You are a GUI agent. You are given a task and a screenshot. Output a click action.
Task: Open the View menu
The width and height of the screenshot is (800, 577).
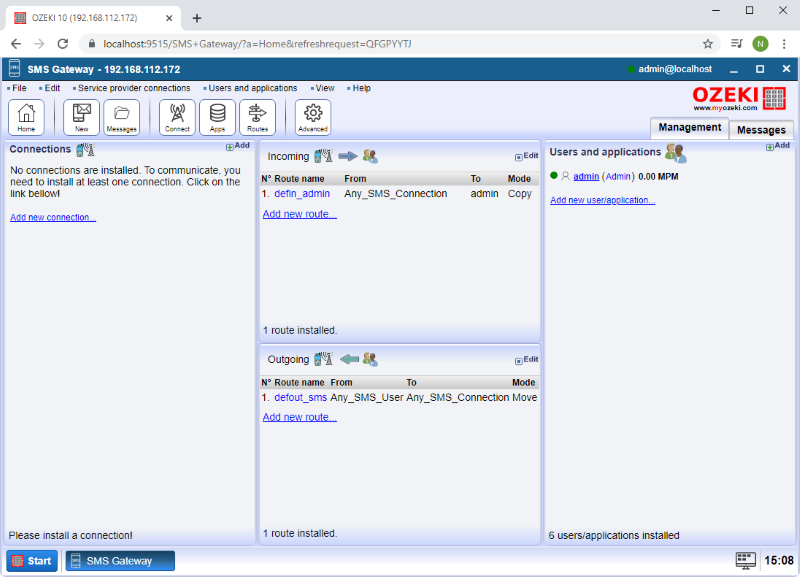point(324,88)
